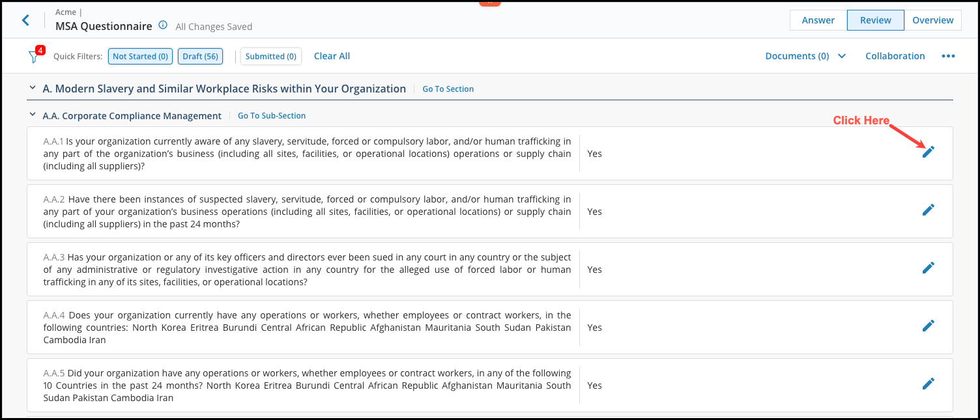Switch to the Answer tab
Screen dimensions: 980x420
[818, 20]
